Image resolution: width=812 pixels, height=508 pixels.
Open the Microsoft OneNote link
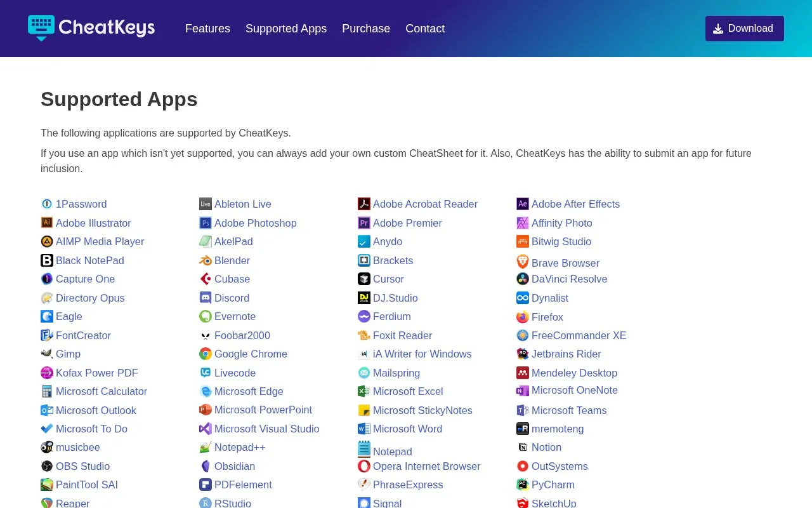tap(575, 390)
